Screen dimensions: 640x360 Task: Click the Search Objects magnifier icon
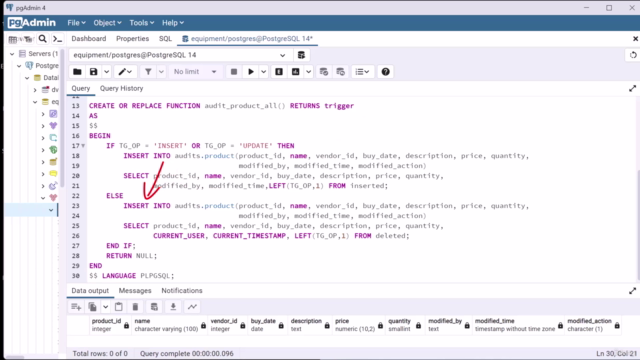pyautogui.click(x=42, y=39)
